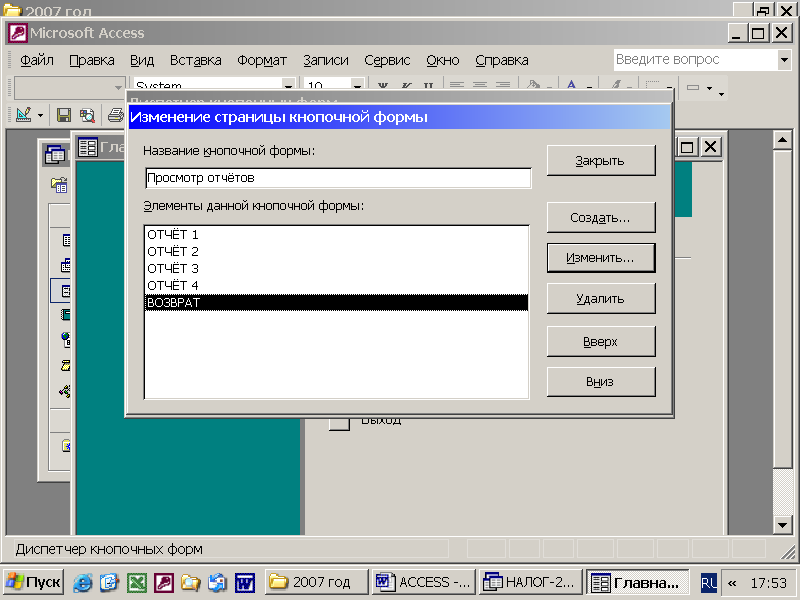This screenshot has height=600, width=800.
Task: Click the Access key icon in title bar
Action: (17, 33)
